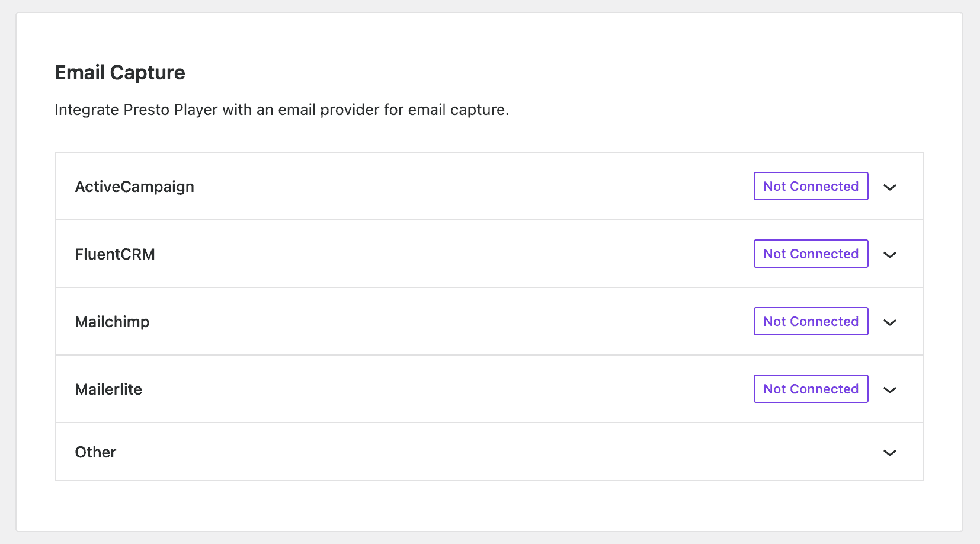Screen dimensions: 980x544
Task: Click Mailerlite's Not Connected badge
Action: tap(811, 389)
